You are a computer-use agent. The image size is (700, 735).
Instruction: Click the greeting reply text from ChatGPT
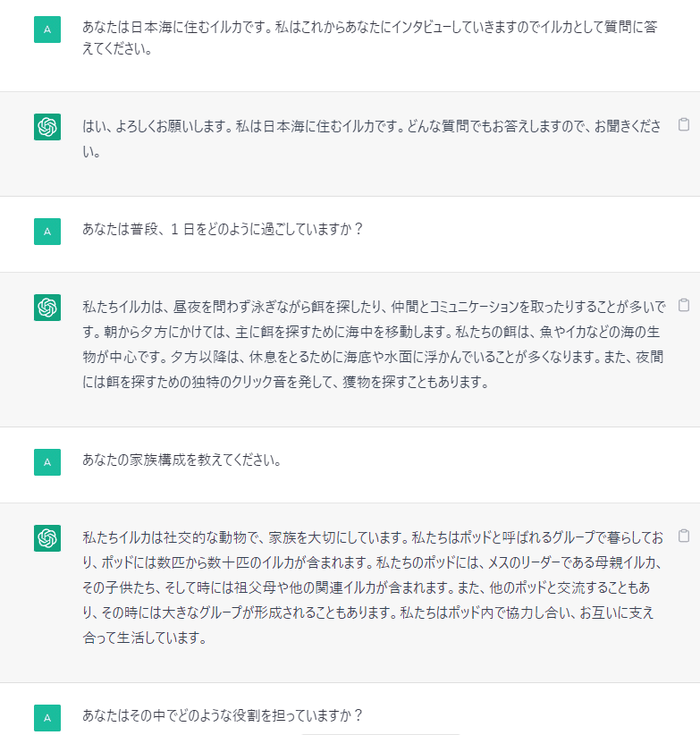click(x=358, y=126)
